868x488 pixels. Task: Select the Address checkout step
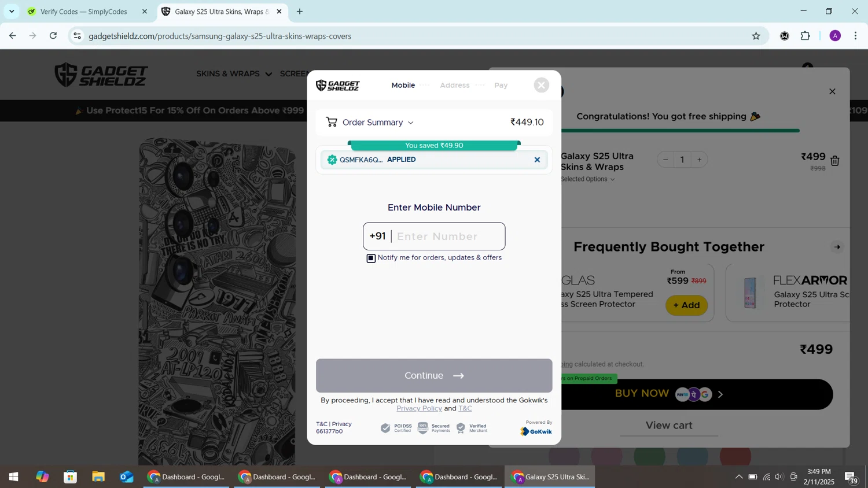click(455, 86)
